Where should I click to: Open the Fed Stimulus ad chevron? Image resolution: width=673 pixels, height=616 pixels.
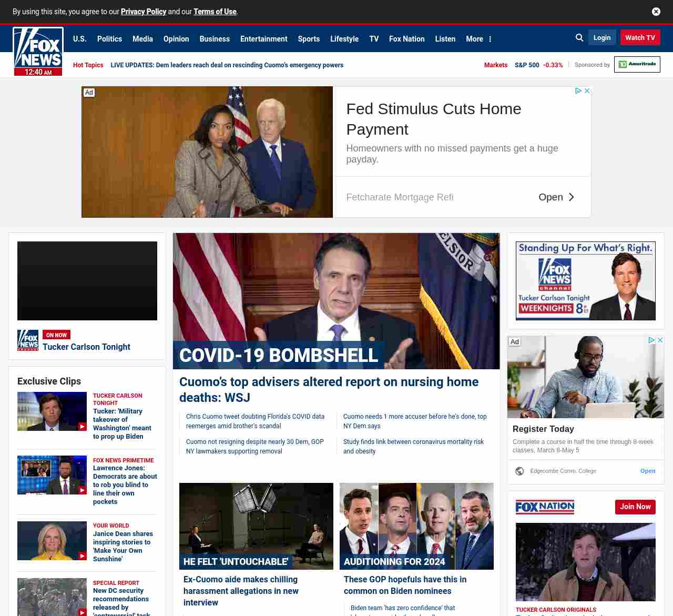click(572, 197)
